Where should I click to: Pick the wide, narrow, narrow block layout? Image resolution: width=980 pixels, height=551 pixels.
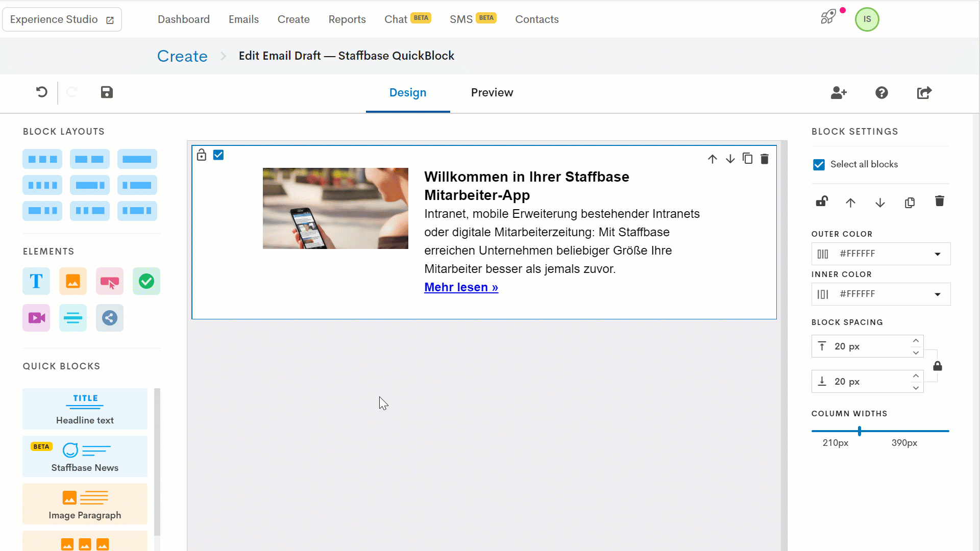click(42, 211)
